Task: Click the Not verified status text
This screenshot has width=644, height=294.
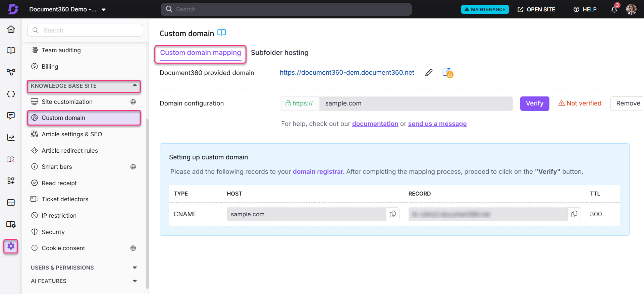Action: (x=584, y=103)
